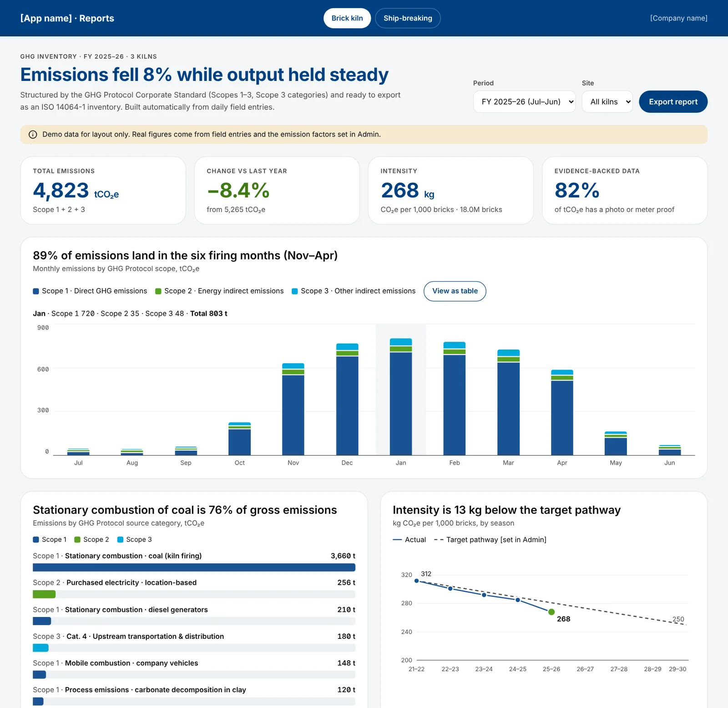Viewport: 728px width, 708px height.
Task: Click the Change vs Last Year −8.4% card
Action: click(277, 190)
